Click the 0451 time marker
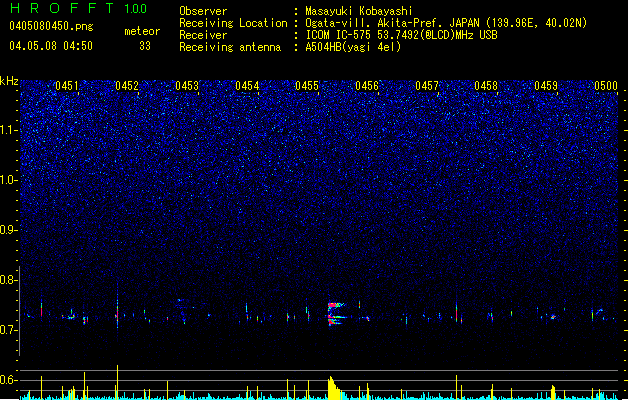The image size is (629, 400). coord(67,86)
